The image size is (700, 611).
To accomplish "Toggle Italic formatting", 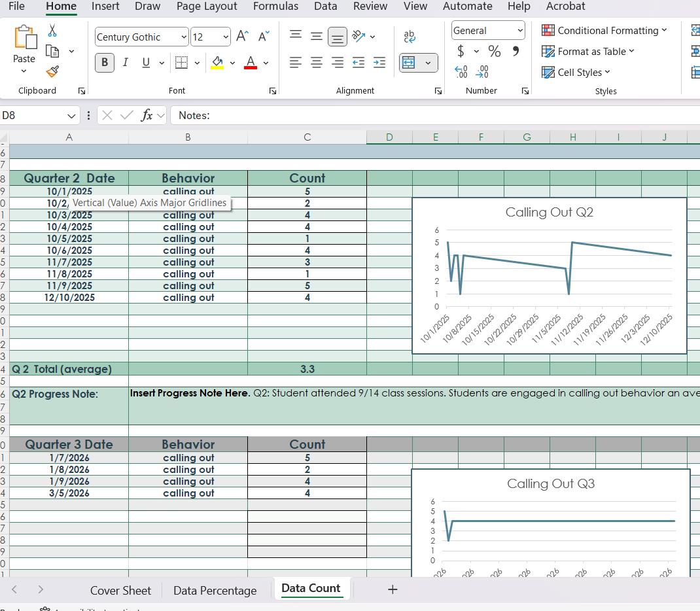I will coord(126,62).
